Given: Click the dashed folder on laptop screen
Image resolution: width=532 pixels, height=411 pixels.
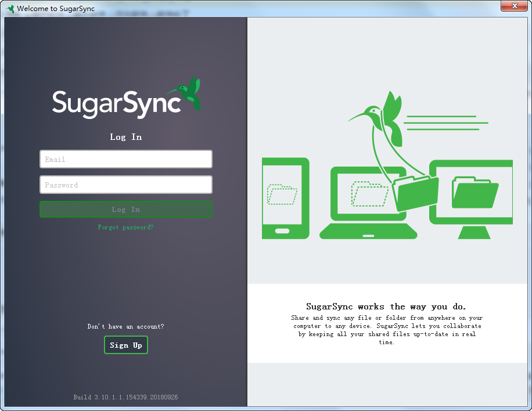Looking at the screenshot, I should pos(369,194).
